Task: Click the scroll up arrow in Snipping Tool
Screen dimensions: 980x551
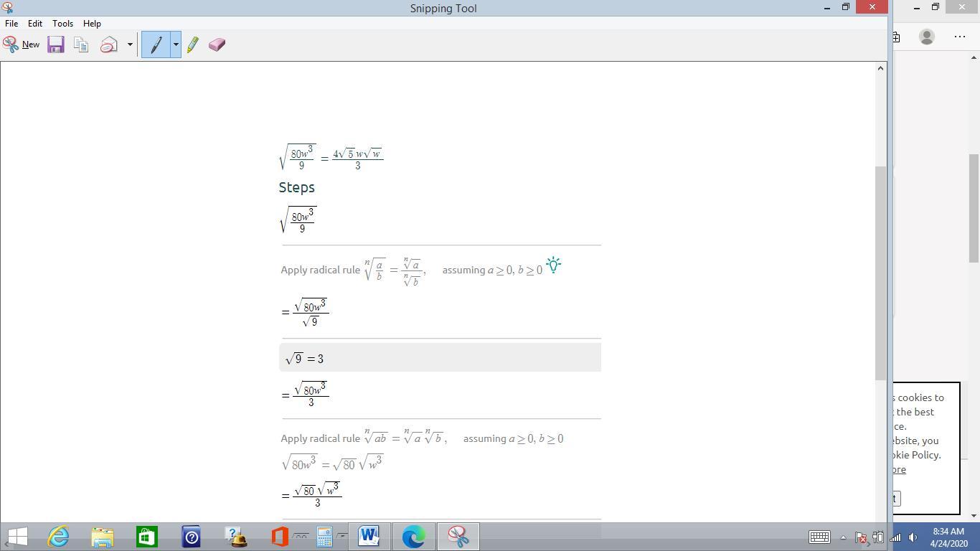Action: 881,68
